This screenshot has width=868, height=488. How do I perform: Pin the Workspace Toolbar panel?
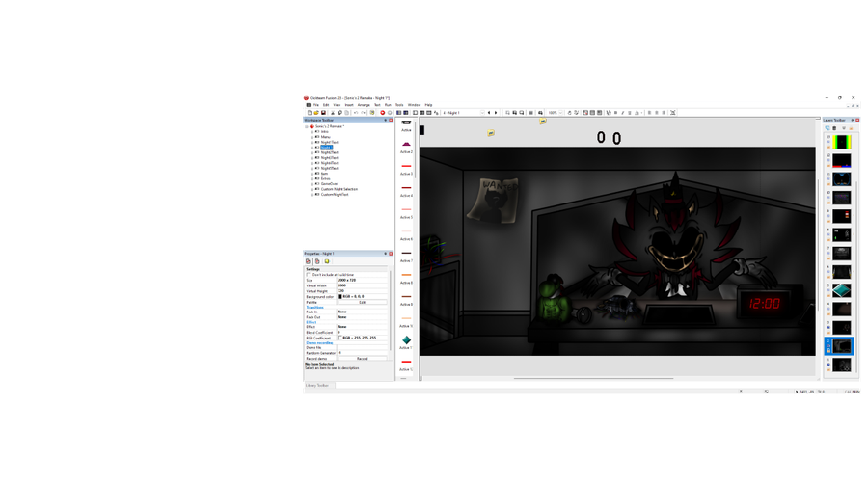385,120
